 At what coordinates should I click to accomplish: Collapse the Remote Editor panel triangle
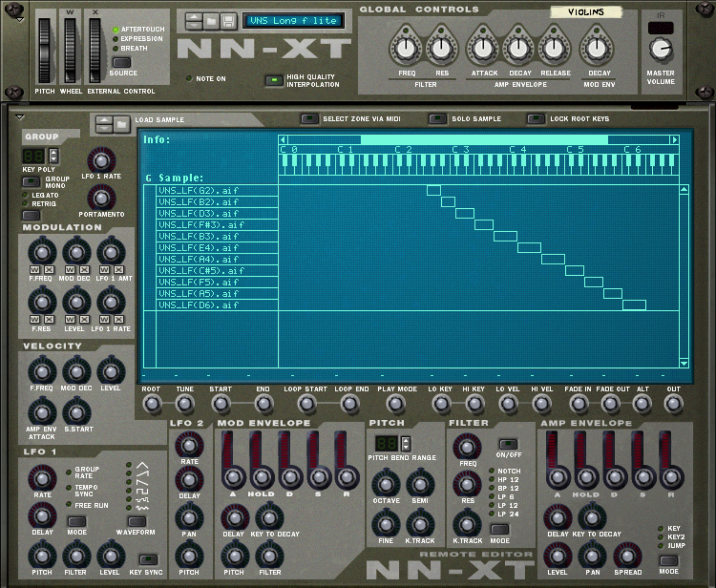pos(20,117)
